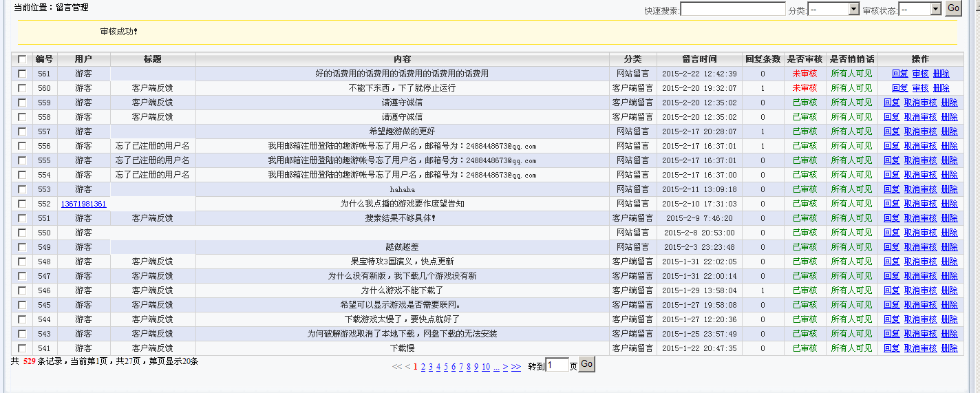
Task: Check the checkbox for message 561
Action: pyautogui.click(x=23, y=74)
